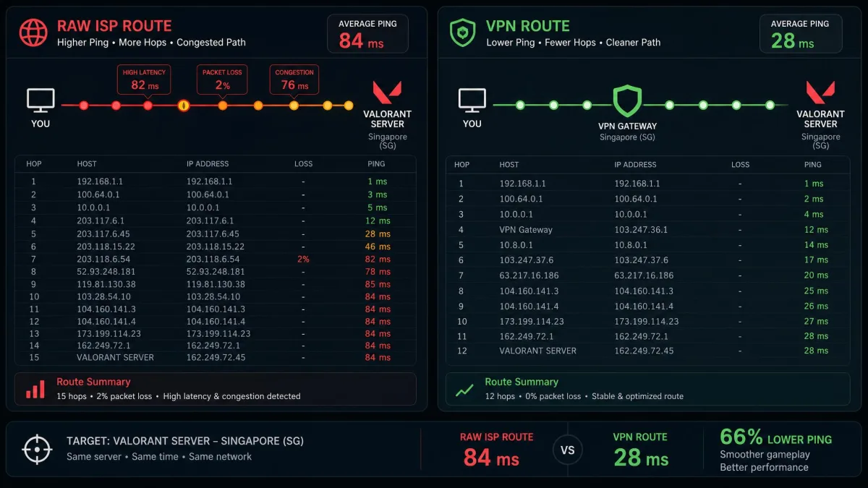Click the 52.93.248.181 host cell

click(106, 272)
